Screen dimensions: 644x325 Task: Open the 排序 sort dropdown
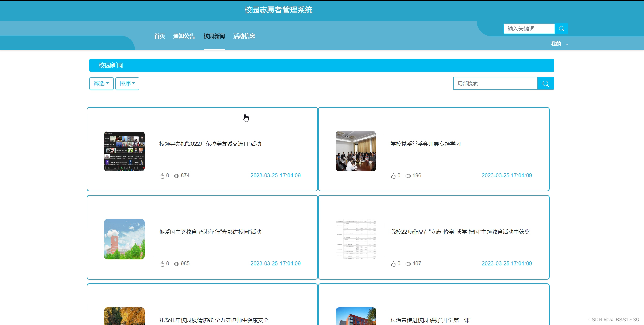click(127, 84)
